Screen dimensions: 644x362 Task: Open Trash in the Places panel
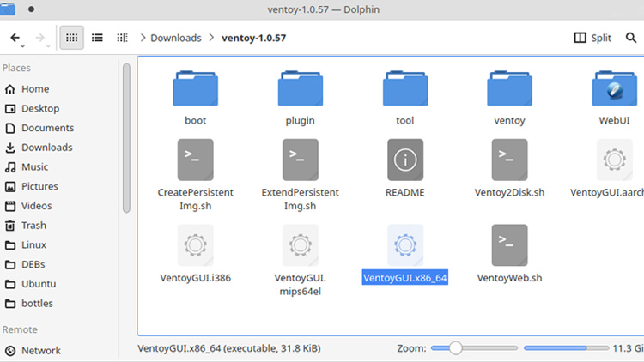click(x=33, y=226)
